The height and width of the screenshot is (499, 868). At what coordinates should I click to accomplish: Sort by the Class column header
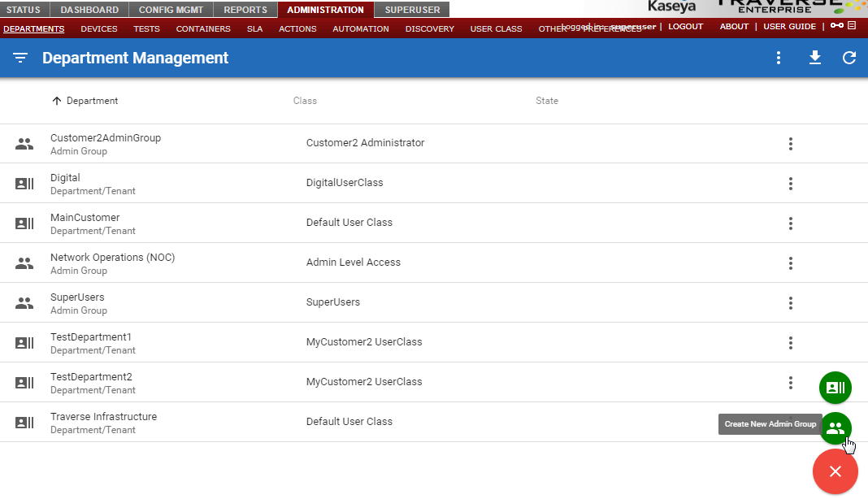[x=305, y=101]
